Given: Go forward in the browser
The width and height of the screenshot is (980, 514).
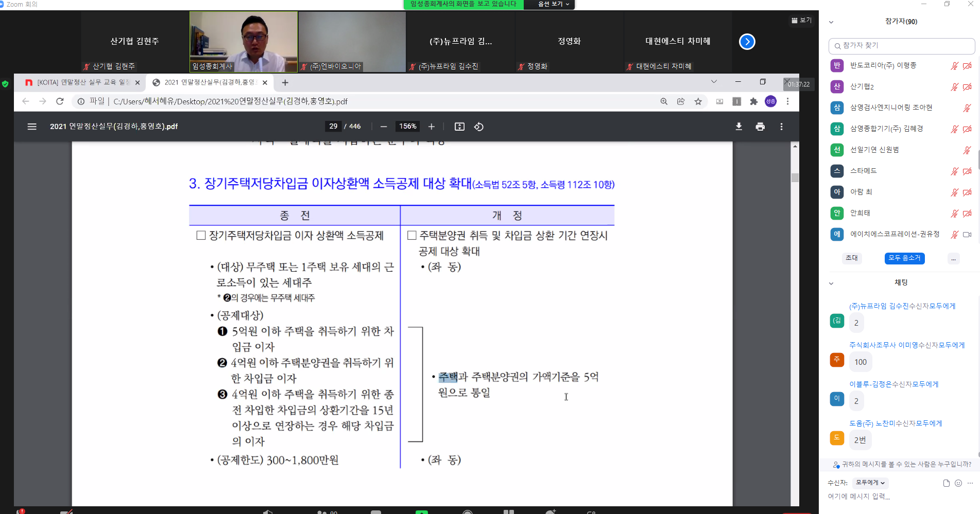Looking at the screenshot, I should tap(43, 101).
